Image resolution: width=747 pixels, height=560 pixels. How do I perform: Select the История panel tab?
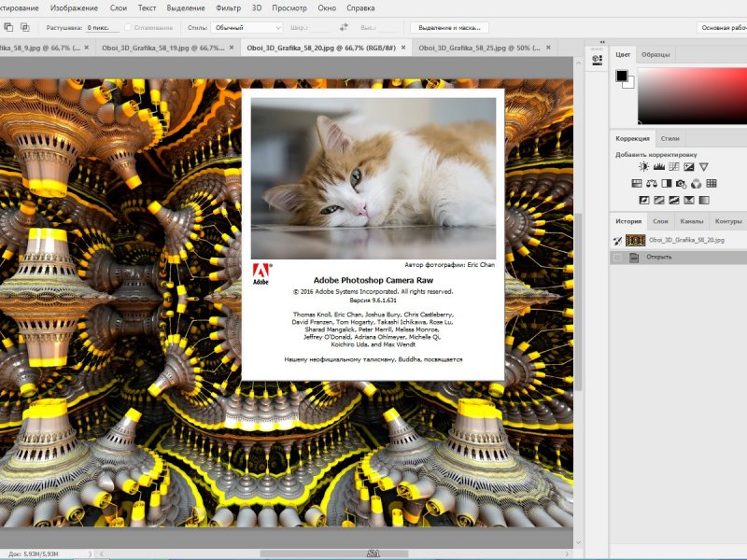(628, 221)
